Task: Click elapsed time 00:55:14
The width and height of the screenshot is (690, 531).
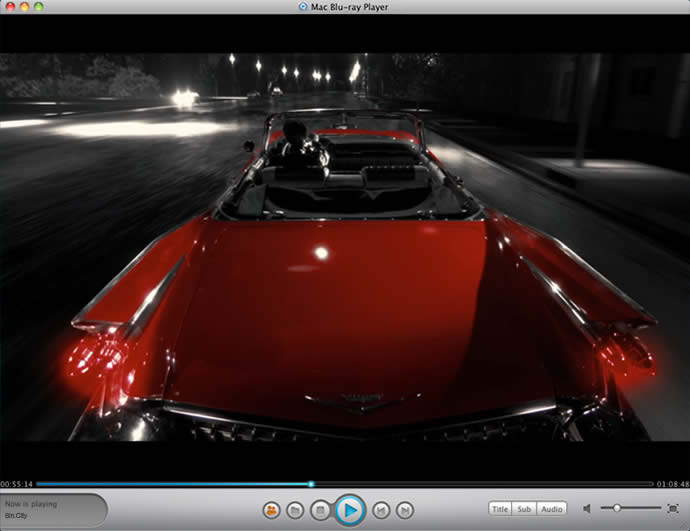Action: 17,484
